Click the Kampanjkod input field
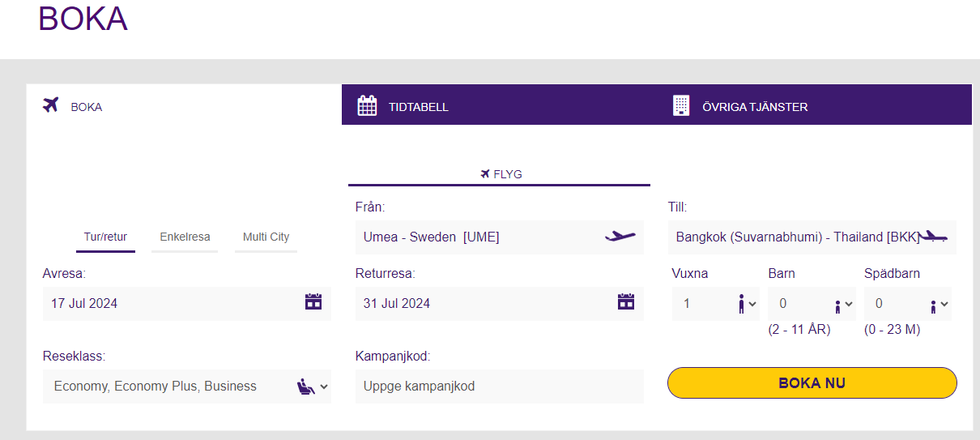The height and width of the screenshot is (440, 980). [499, 387]
